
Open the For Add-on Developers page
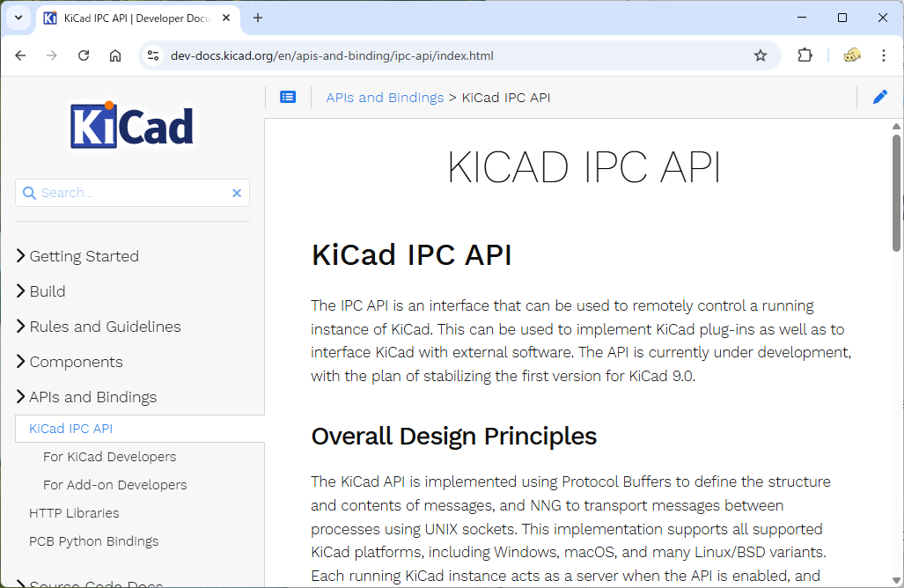tap(114, 485)
